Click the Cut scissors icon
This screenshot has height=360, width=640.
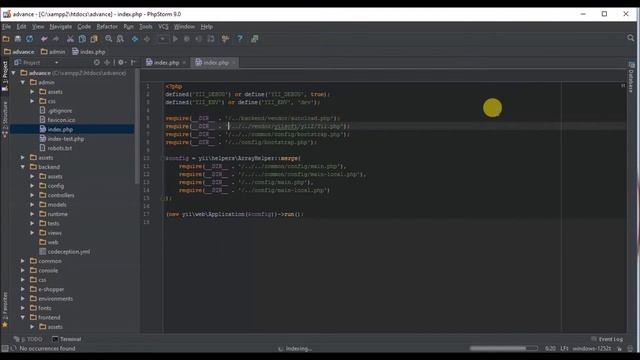click(70, 39)
